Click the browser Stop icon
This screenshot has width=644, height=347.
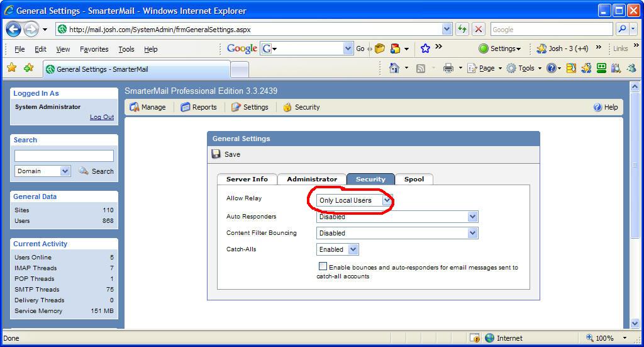(479, 29)
